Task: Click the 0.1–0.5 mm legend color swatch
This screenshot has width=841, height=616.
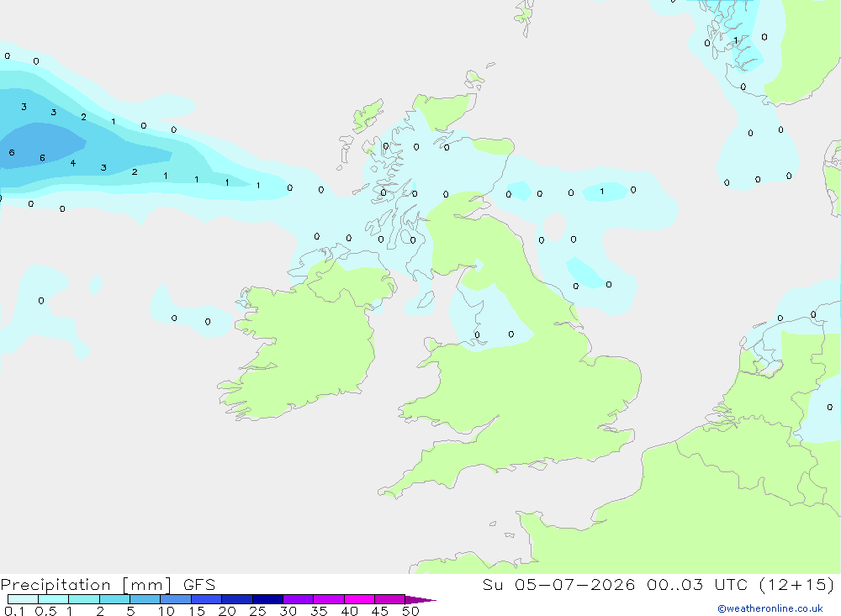Action: (x=23, y=599)
